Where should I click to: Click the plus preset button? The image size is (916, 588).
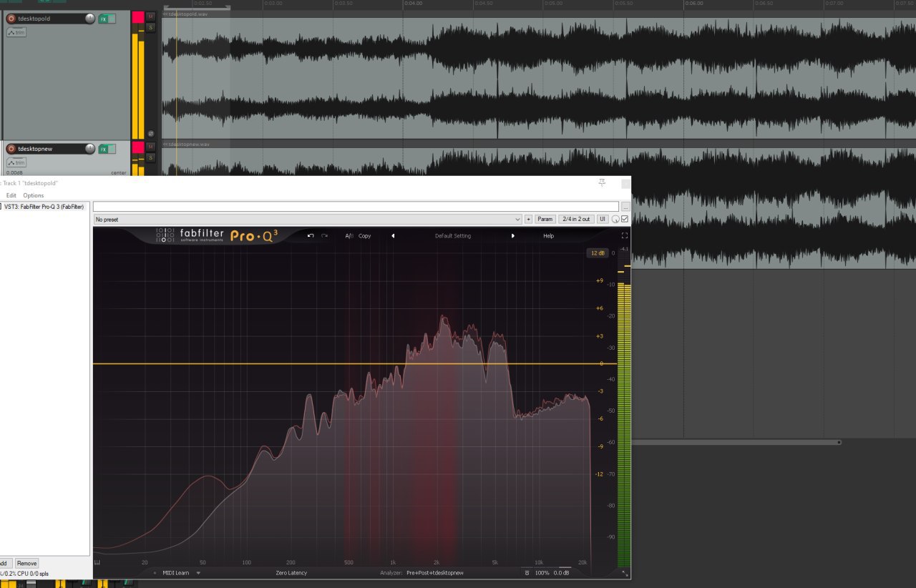528,219
